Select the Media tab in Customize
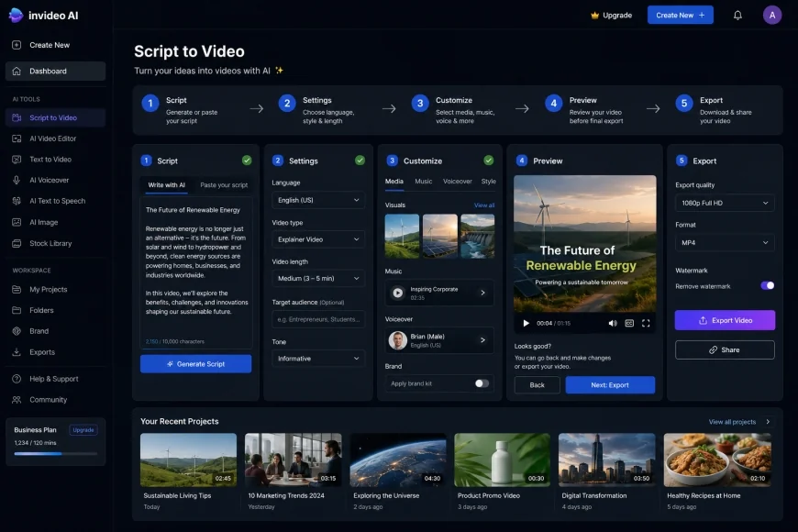Viewport: 798px width, 532px height. click(x=393, y=182)
